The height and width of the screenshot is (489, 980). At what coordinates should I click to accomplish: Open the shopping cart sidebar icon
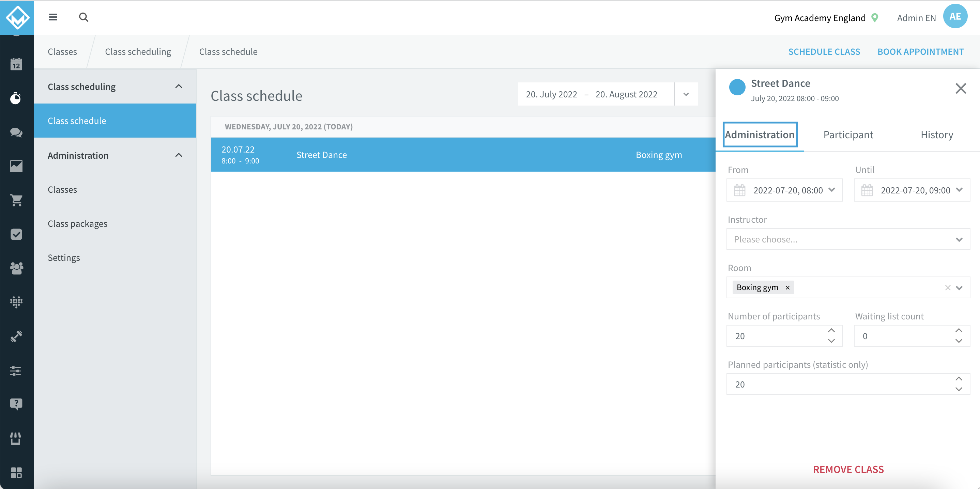click(x=16, y=200)
